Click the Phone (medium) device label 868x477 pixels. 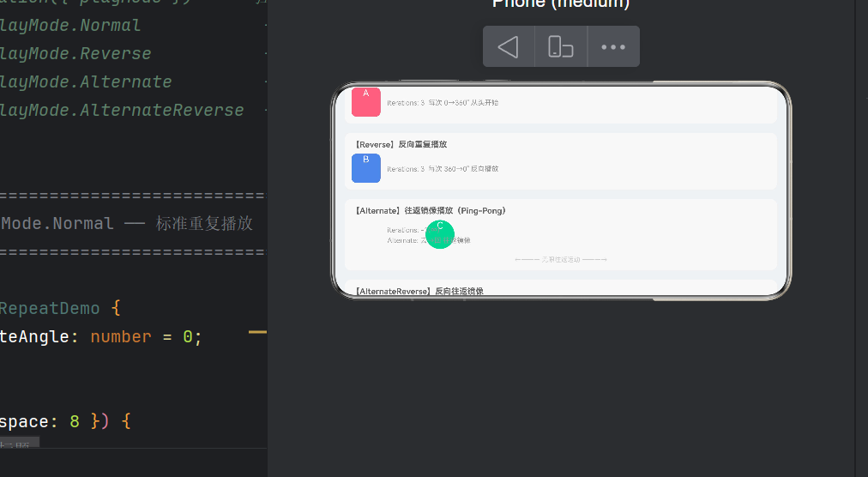pyautogui.click(x=561, y=4)
